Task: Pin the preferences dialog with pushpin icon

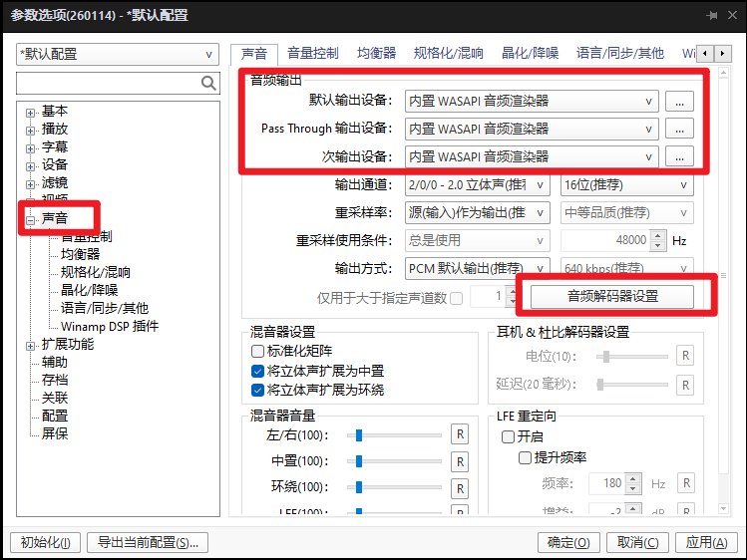Action: [712, 15]
